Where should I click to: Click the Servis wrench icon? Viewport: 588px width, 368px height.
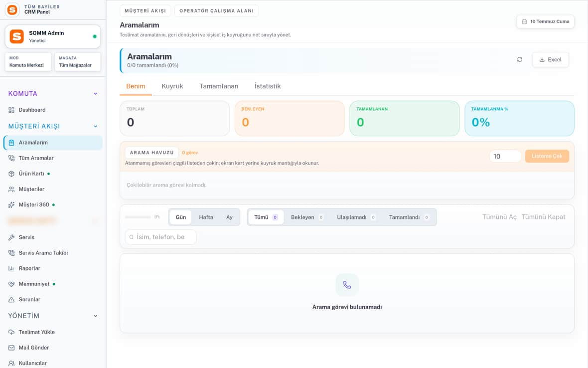[x=11, y=237]
